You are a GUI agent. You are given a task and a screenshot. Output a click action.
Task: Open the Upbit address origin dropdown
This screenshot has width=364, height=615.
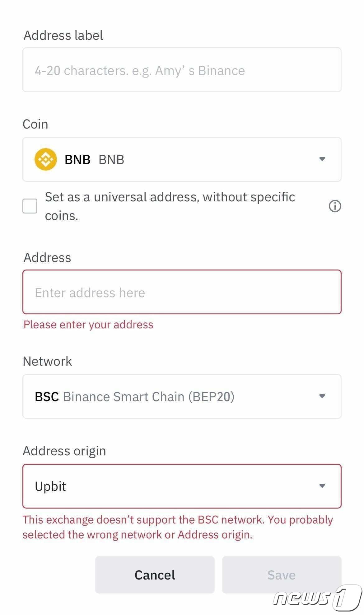tap(182, 486)
